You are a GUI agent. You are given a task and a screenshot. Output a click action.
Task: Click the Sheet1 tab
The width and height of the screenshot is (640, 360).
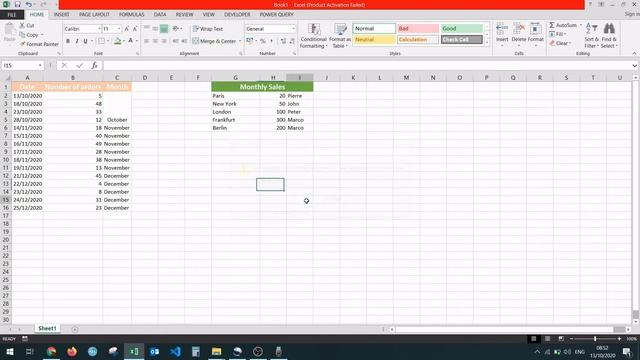click(47, 329)
